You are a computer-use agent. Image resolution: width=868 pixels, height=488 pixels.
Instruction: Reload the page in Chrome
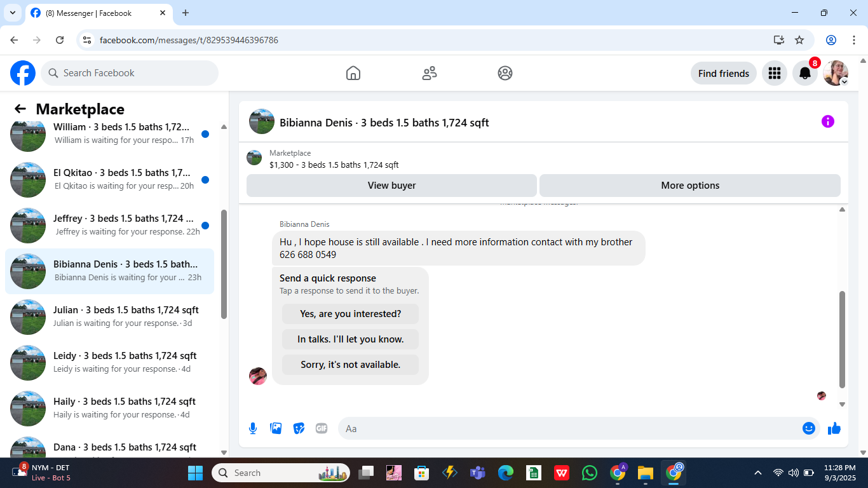[x=60, y=40]
